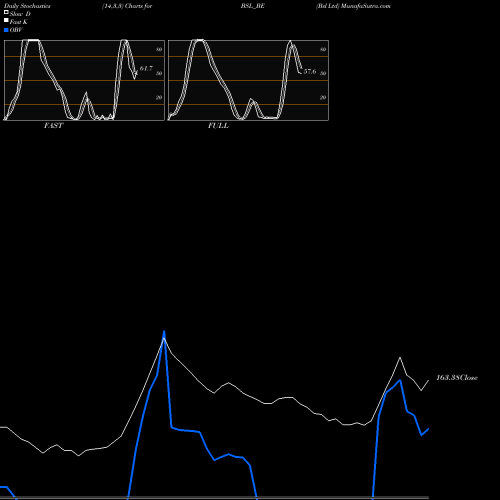Screen dimensions: 500x500
Task: Click the BSL_BE symbol label
Action: pyautogui.click(x=253, y=6)
